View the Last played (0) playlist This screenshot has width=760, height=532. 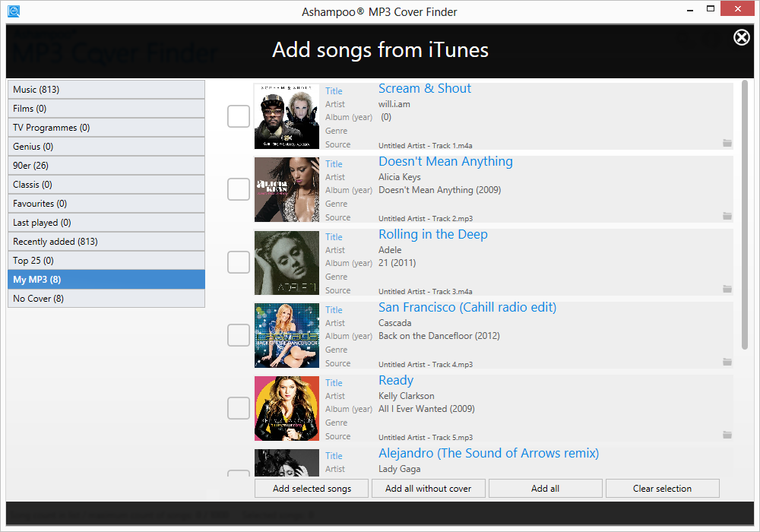106,223
